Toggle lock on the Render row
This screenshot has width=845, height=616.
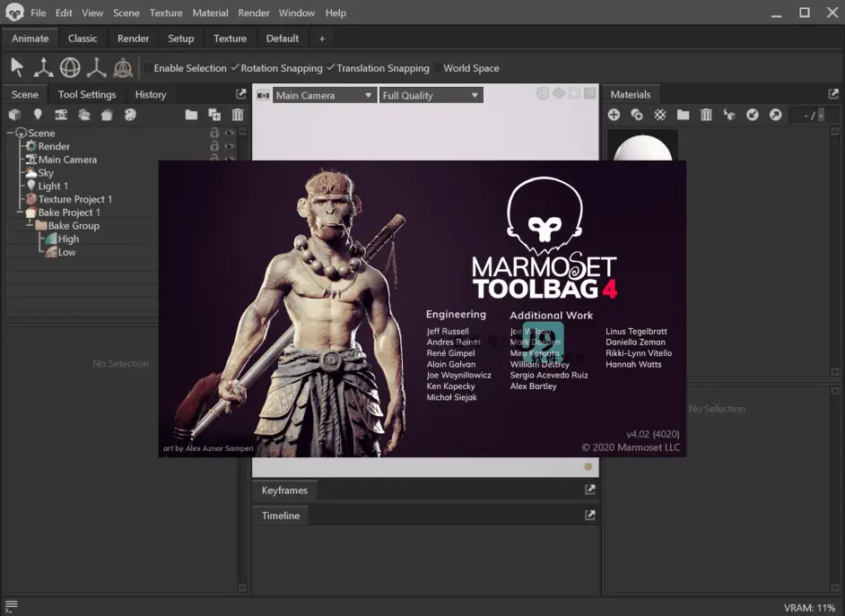click(214, 146)
